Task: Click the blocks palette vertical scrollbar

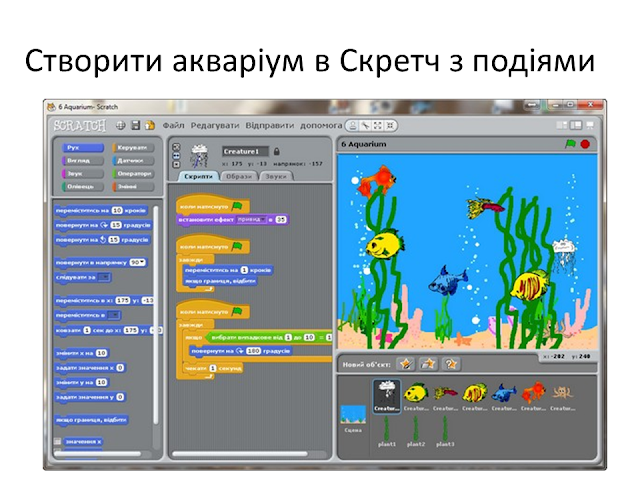Action: pyautogui.click(x=156, y=315)
